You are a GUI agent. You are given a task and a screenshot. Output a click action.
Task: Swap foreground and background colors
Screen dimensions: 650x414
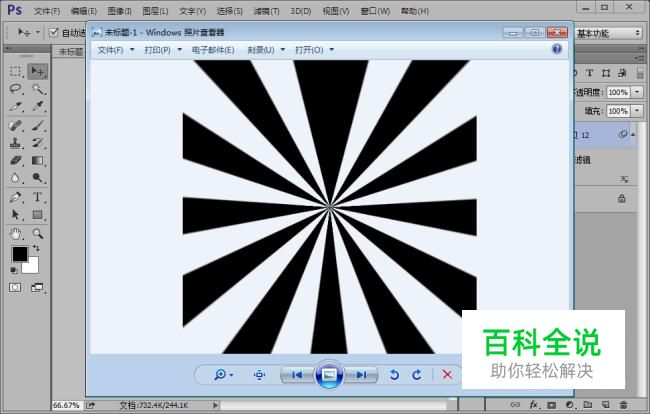coord(36,248)
